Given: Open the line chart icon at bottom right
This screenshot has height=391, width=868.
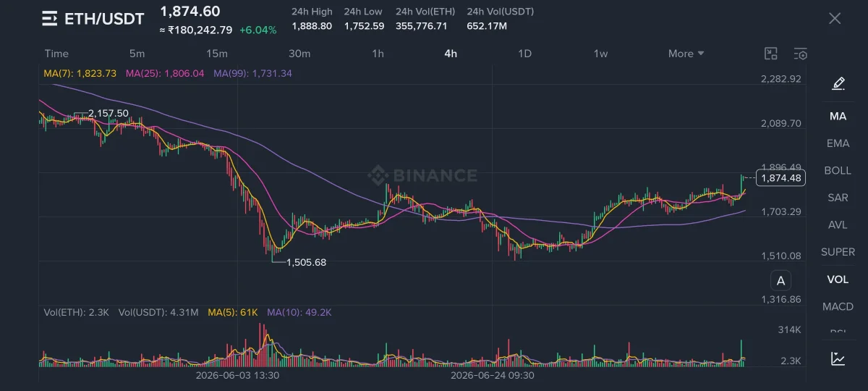Looking at the screenshot, I should [838, 358].
